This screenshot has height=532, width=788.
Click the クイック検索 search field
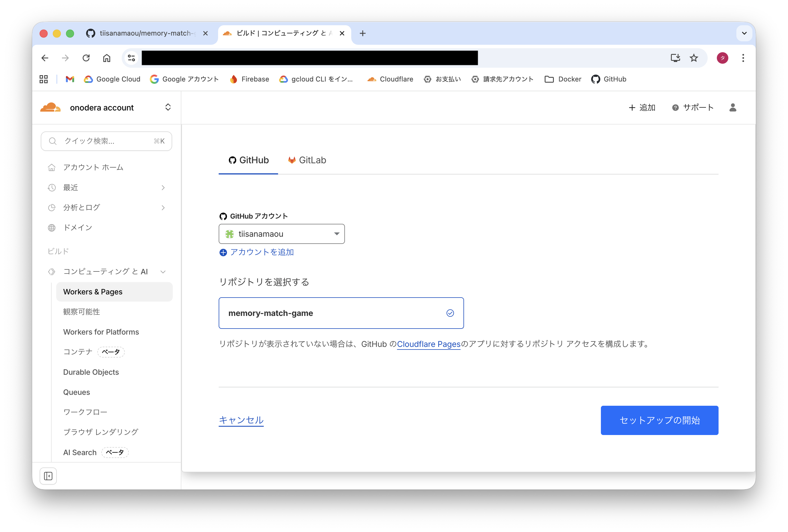click(106, 141)
